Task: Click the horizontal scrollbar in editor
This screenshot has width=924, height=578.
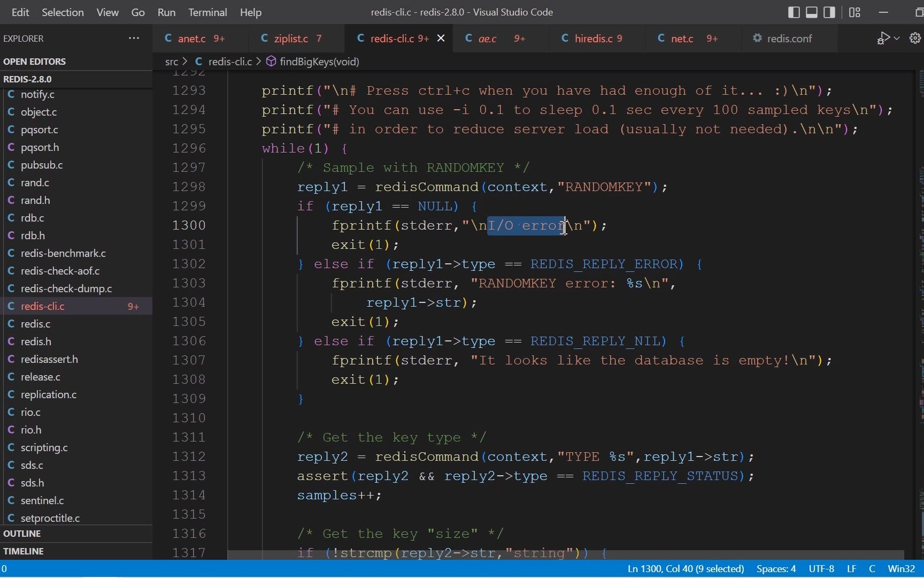Action: 566,555
